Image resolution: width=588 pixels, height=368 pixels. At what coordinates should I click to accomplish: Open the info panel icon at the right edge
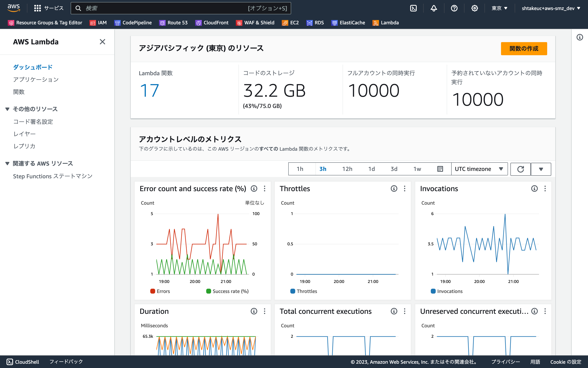coord(580,37)
